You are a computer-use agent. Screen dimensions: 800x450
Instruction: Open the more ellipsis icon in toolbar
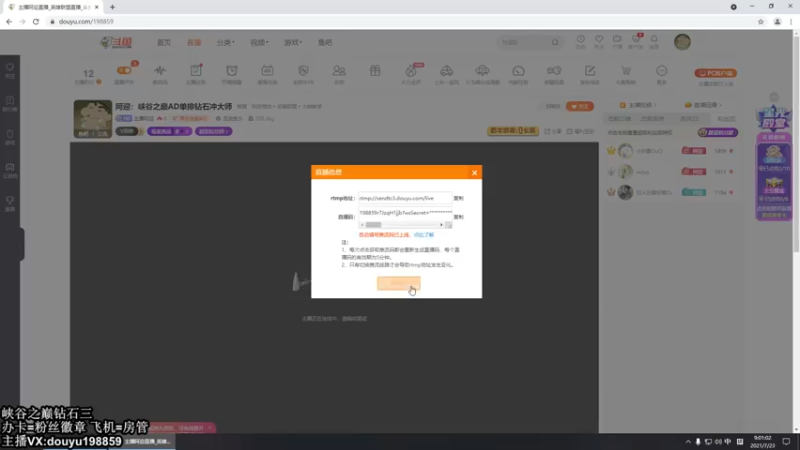click(x=662, y=71)
